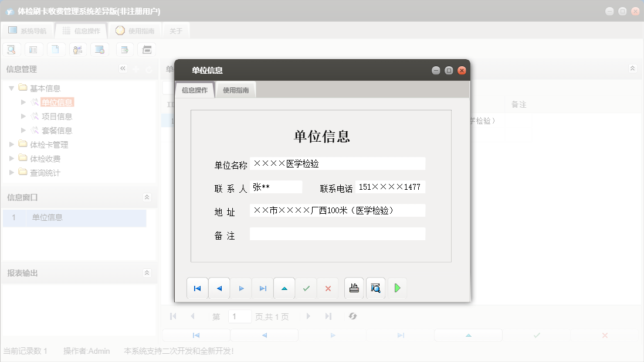Confirm the record with the green check mark
Image resolution: width=644 pixels, height=362 pixels.
click(306, 288)
